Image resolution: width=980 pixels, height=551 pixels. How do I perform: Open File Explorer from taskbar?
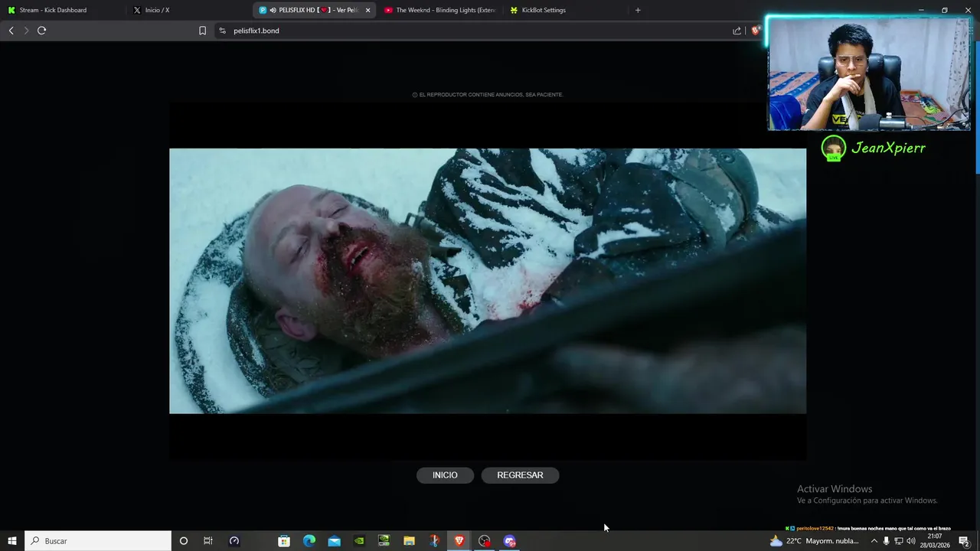pos(409,541)
